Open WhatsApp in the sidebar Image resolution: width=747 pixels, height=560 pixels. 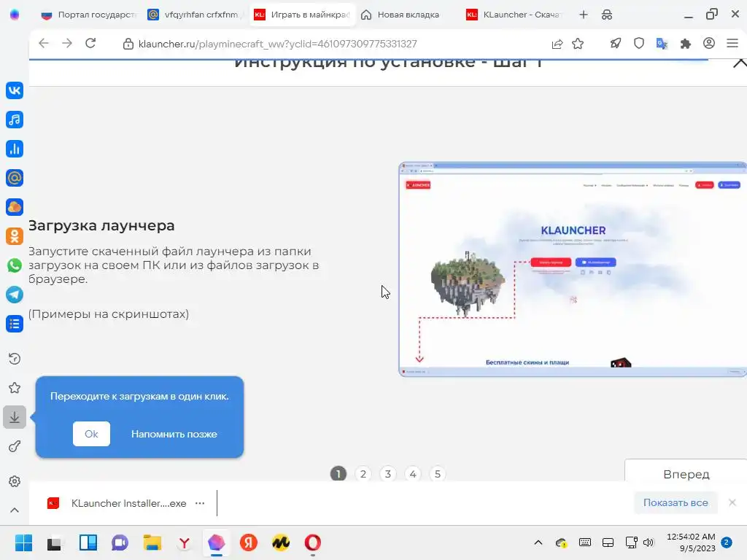(x=15, y=265)
